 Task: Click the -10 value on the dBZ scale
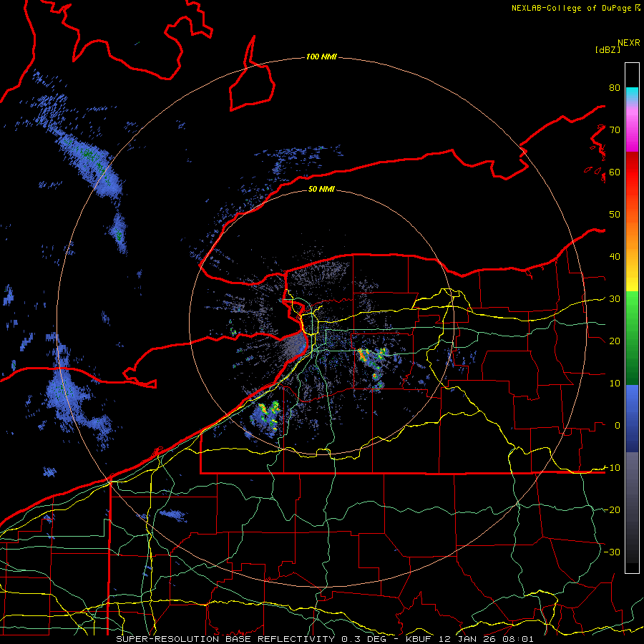pyautogui.click(x=612, y=468)
